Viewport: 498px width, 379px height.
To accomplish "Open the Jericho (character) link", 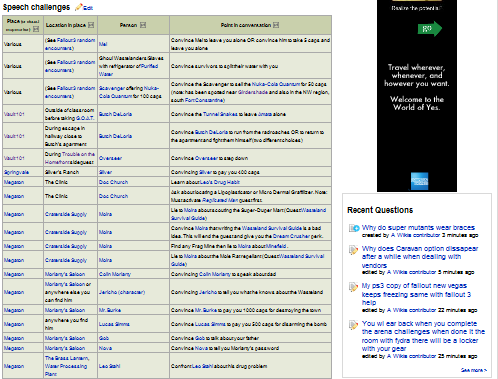I will [x=122, y=292].
